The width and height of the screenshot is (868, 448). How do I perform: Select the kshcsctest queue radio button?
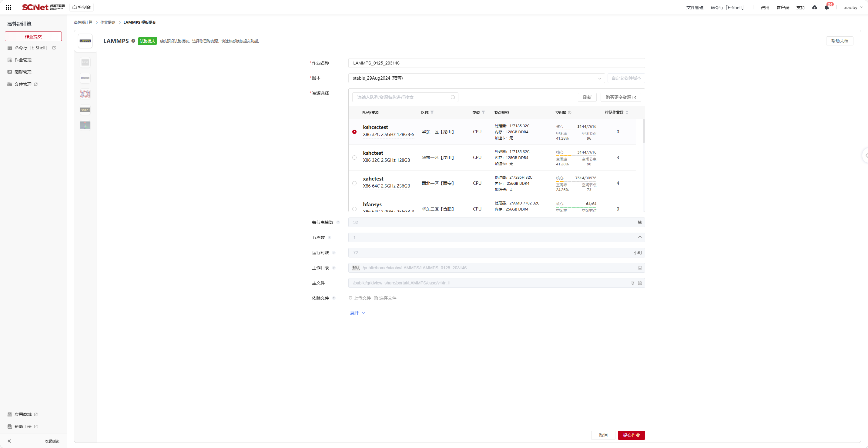coord(354,131)
